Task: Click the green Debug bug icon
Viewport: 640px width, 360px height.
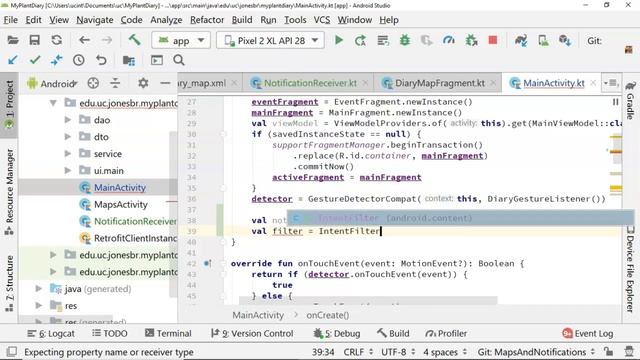Action: tap(405, 40)
